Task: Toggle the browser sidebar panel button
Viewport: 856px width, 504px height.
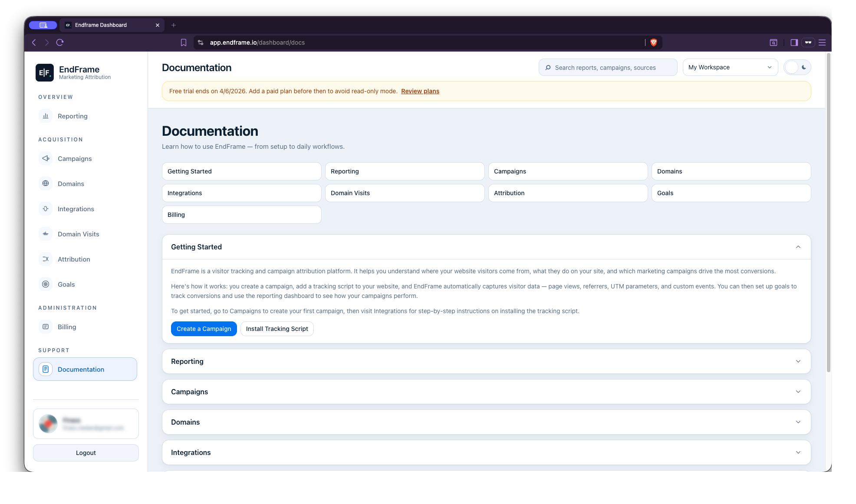Action: pos(794,43)
